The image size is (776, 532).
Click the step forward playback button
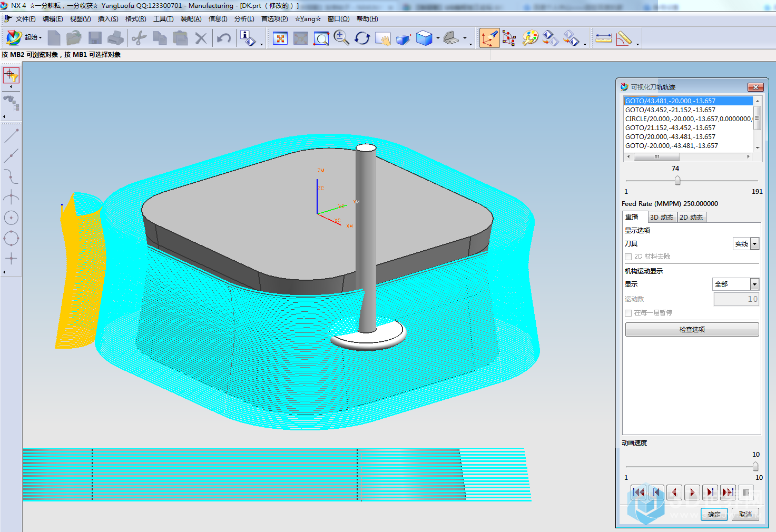tap(710, 492)
